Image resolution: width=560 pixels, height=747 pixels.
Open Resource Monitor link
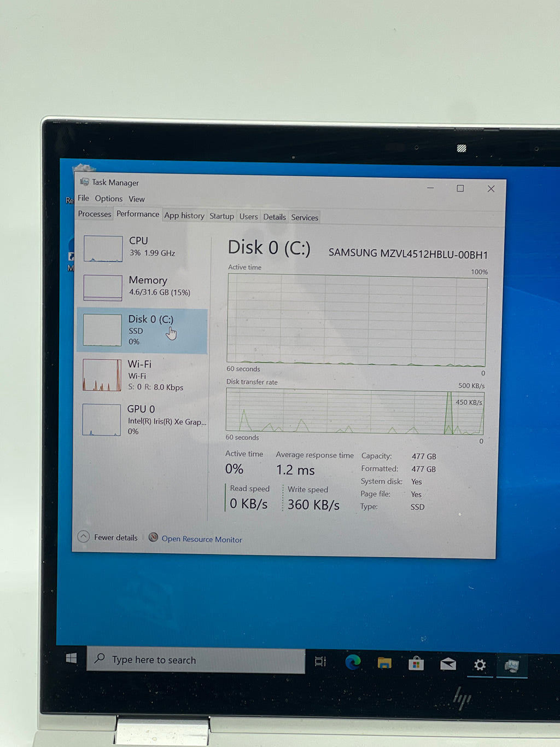[x=202, y=539]
